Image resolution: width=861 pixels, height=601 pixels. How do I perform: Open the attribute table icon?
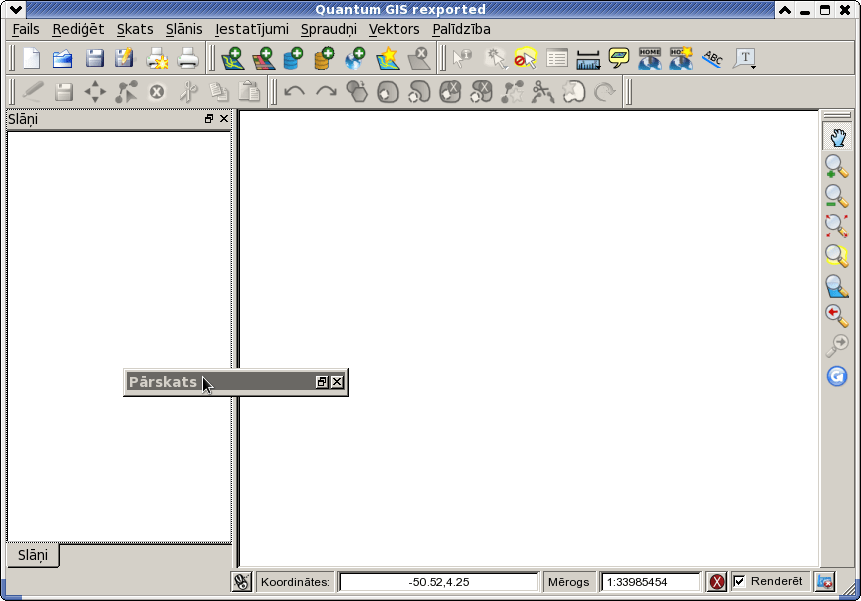[x=557, y=59]
